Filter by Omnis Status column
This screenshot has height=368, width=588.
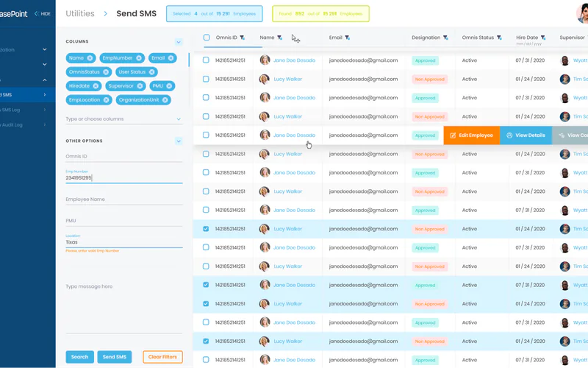(x=499, y=38)
